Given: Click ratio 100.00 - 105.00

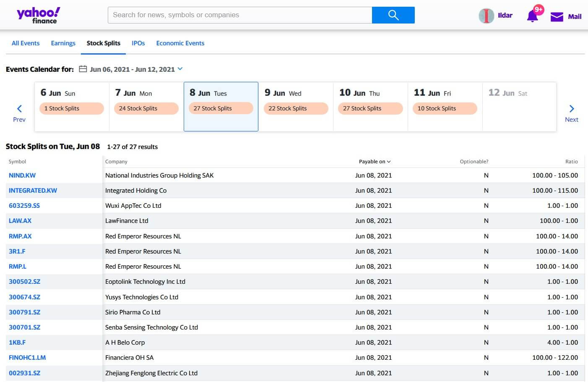Looking at the screenshot, I should 555,175.
